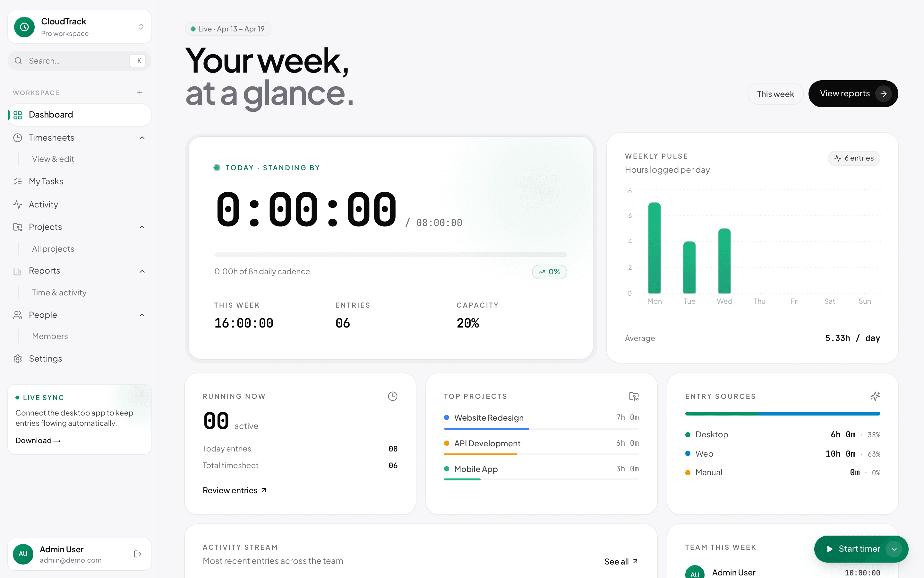The height and width of the screenshot is (578, 924).
Task: Click the This week button
Action: [x=775, y=94]
